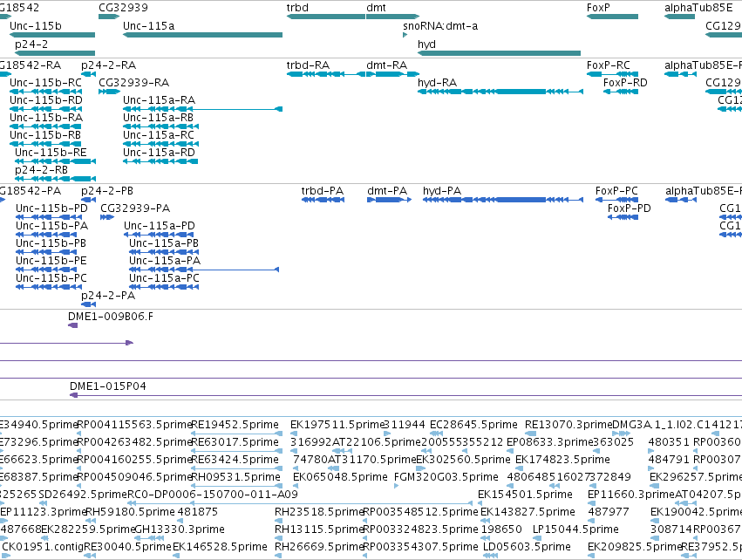Click the Unc-115b-PA protein label
Screen dimensions: 742x560
[x=51, y=226]
